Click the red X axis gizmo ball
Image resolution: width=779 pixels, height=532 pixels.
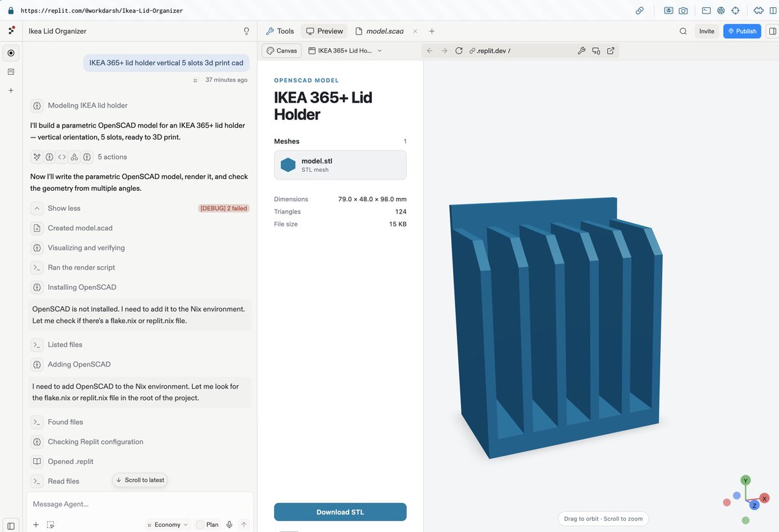pyautogui.click(x=765, y=498)
